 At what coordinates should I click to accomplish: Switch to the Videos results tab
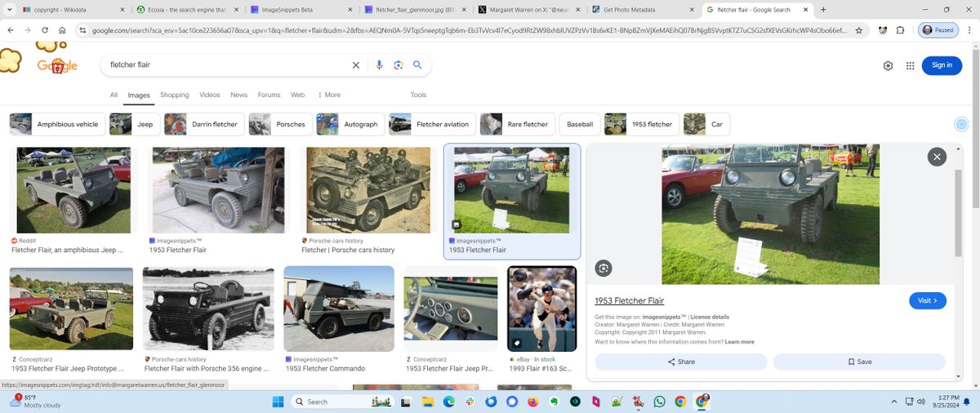210,95
